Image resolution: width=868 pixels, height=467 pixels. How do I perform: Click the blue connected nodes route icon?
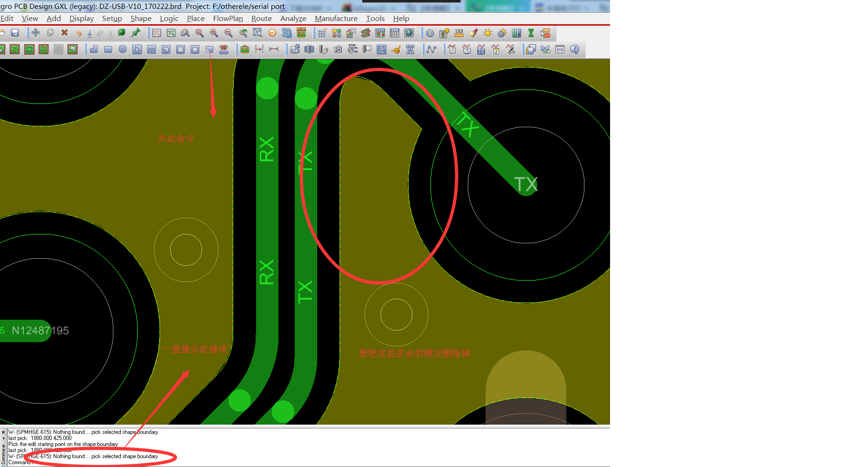pos(431,49)
